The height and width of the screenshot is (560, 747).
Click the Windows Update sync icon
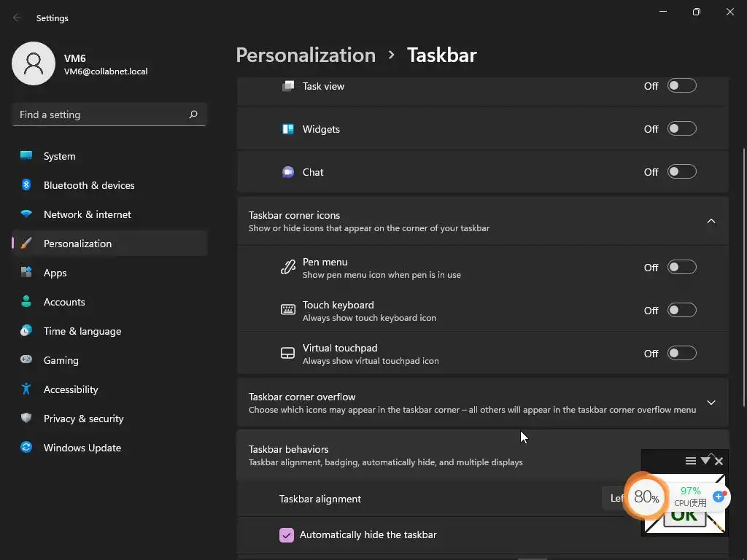26,448
